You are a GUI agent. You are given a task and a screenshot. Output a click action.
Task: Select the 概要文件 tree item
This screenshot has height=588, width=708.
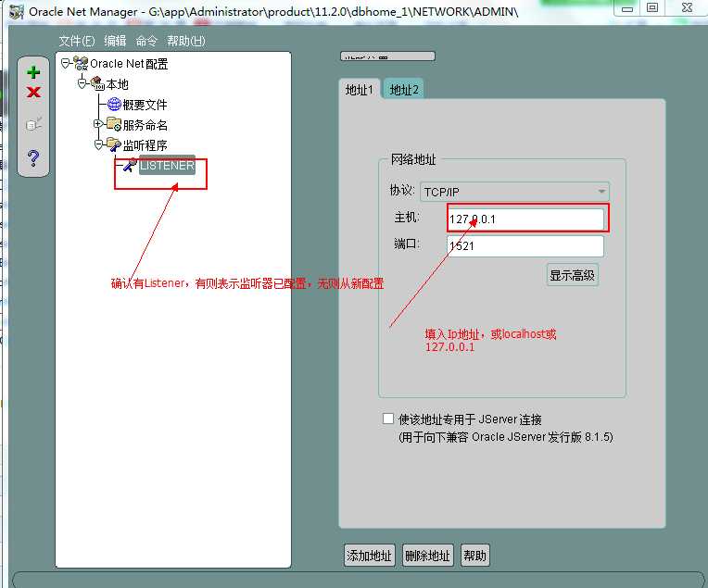(x=145, y=105)
